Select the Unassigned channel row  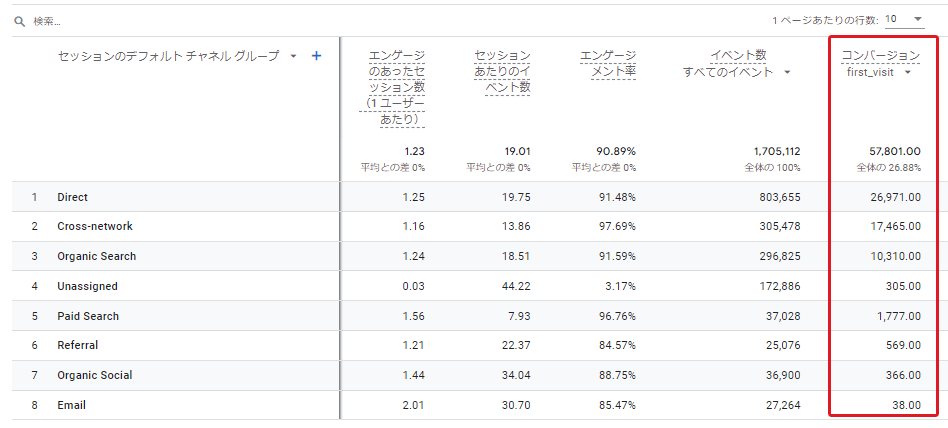tap(473, 286)
